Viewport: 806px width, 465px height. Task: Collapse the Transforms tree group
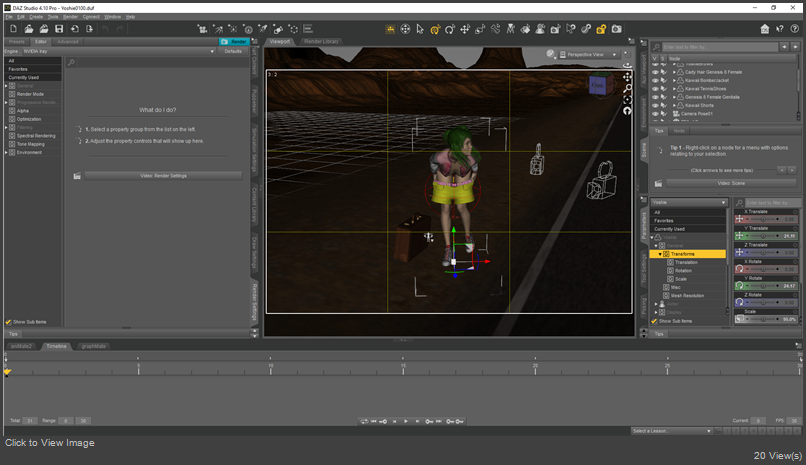pyautogui.click(x=660, y=254)
